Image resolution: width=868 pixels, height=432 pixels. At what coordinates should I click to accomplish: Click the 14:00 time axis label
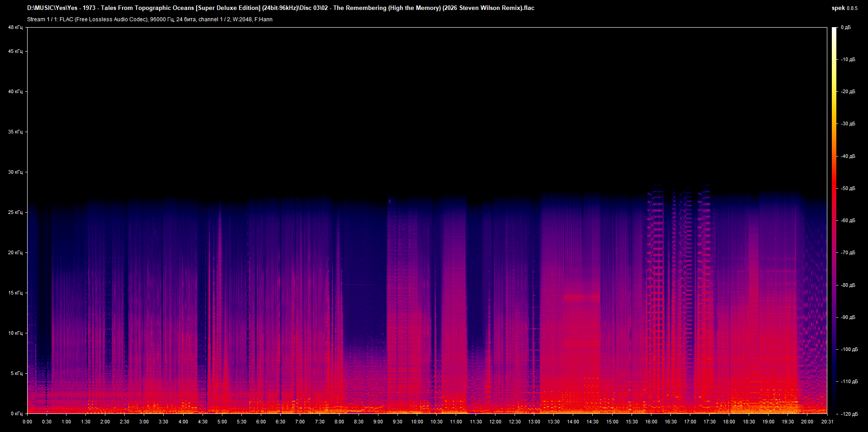click(573, 422)
